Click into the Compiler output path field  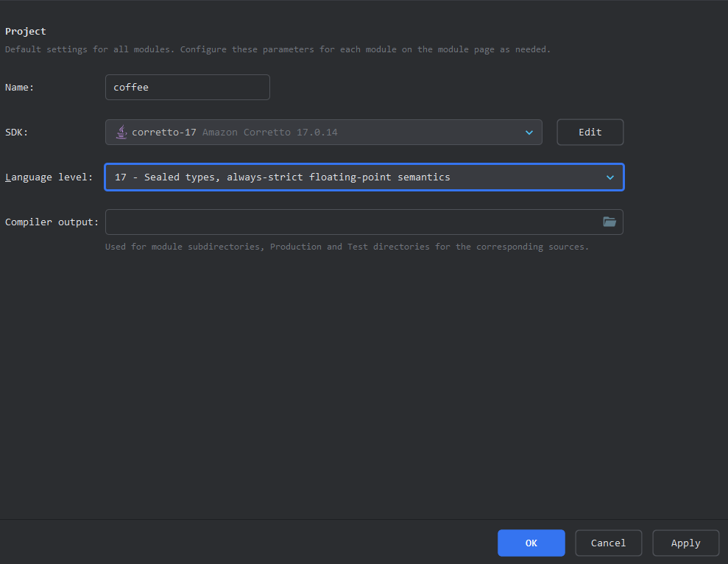[x=364, y=222]
